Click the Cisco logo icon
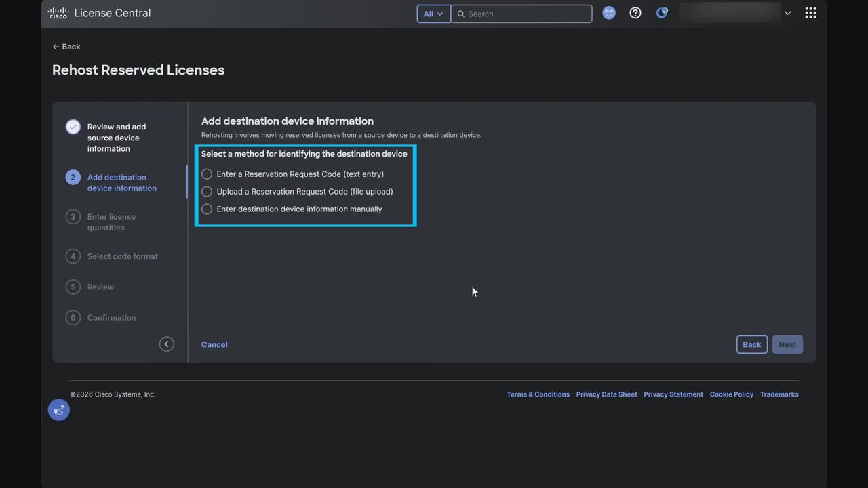868x488 pixels. coord(58,13)
